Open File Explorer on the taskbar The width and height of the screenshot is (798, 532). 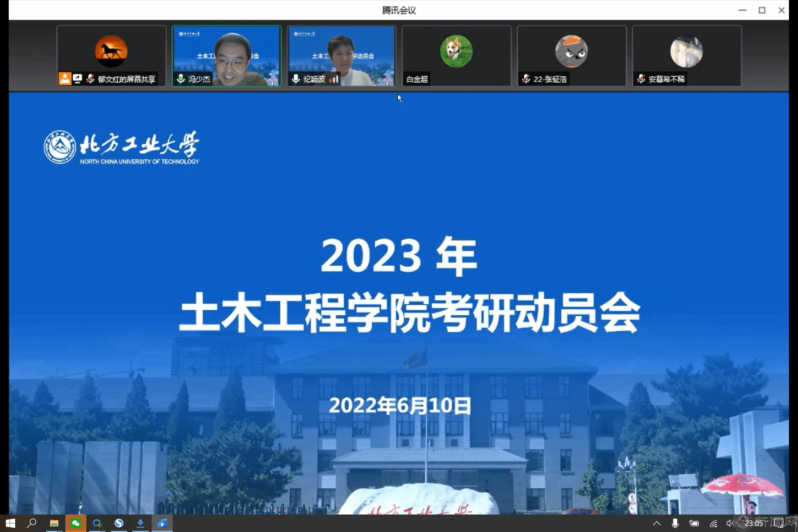(54, 523)
